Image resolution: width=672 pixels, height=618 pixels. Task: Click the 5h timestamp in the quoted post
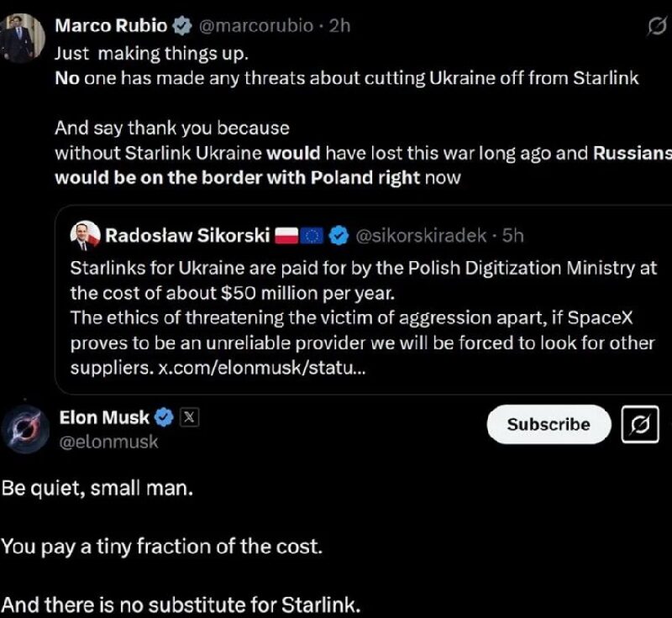coord(512,236)
